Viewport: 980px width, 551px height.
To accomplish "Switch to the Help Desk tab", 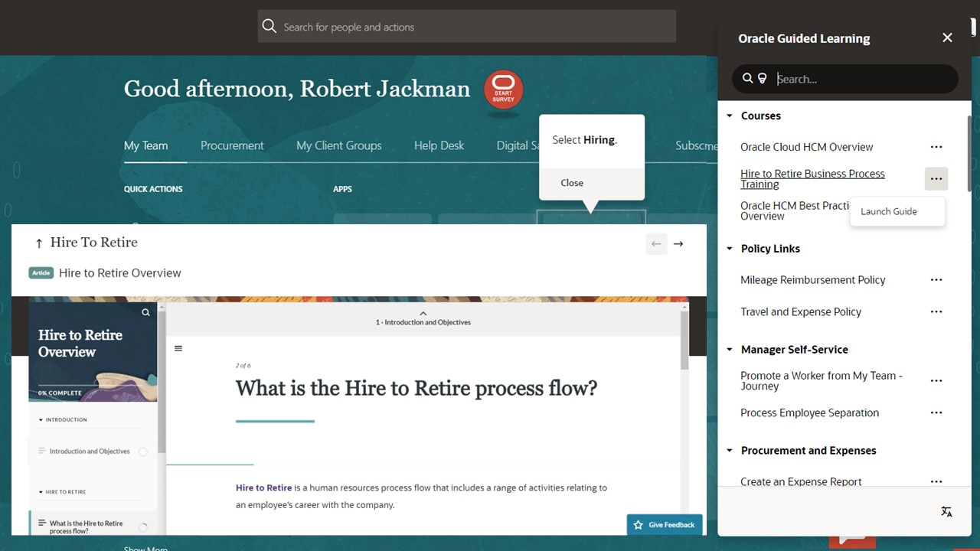I will [x=439, y=145].
